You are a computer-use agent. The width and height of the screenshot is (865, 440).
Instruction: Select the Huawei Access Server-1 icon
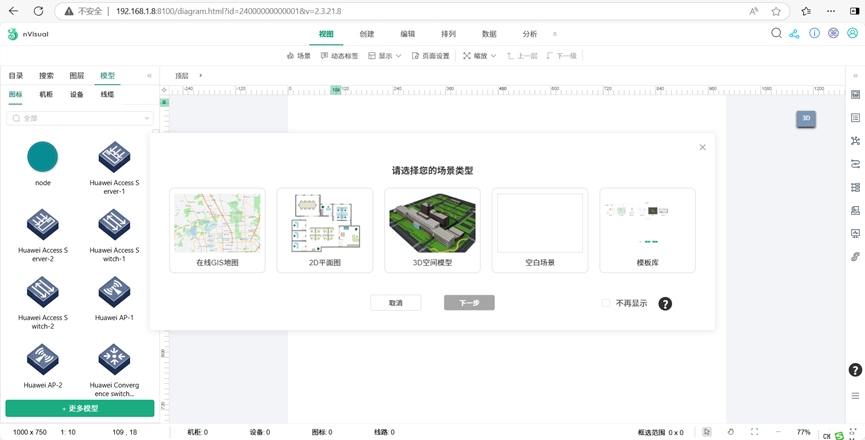pyautogui.click(x=114, y=157)
